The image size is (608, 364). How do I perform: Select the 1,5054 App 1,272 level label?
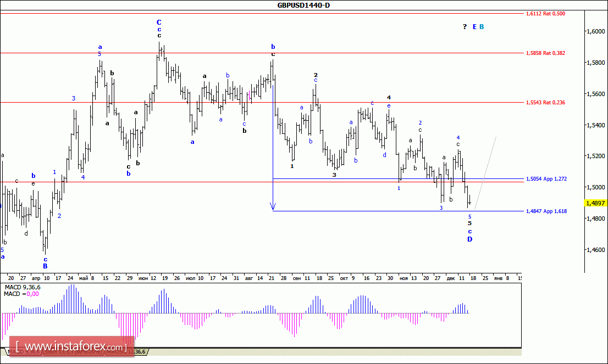click(546, 179)
